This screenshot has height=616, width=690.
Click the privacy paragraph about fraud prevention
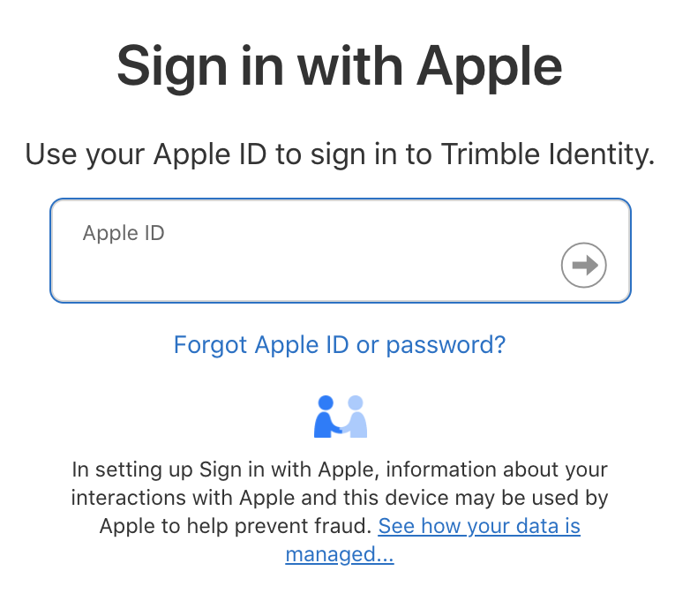tap(340, 512)
